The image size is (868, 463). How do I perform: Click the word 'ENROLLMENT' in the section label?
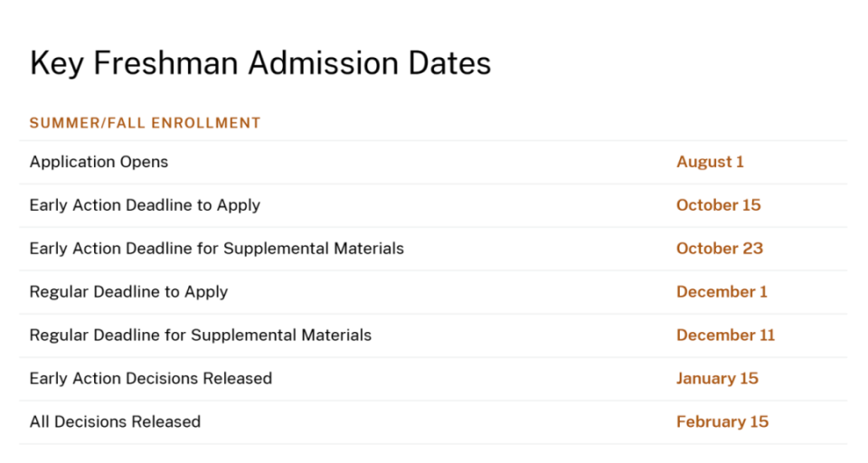pos(205,123)
